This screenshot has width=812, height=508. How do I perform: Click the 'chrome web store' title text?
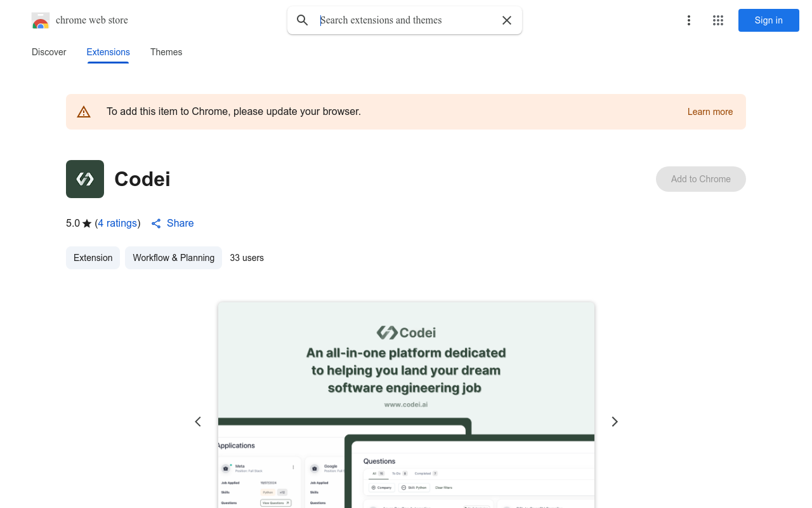pos(92,20)
